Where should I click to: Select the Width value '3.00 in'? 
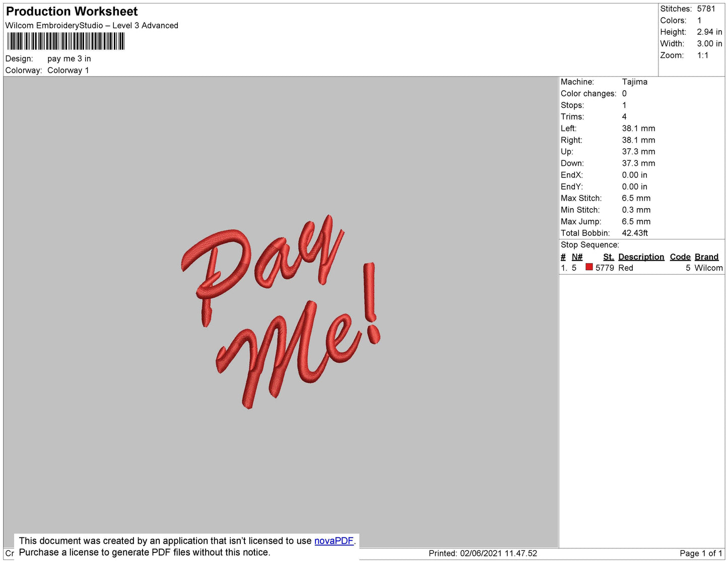(709, 44)
